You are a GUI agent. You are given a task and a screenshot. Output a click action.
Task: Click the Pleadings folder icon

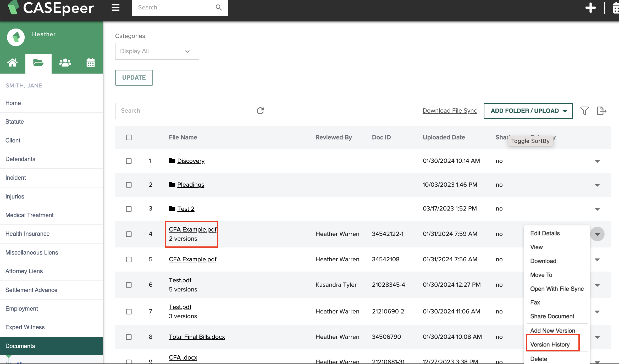172,184
